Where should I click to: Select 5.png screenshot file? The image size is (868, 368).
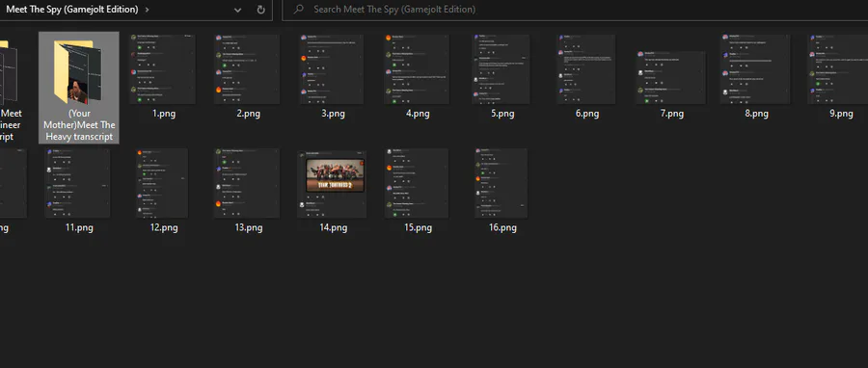[x=502, y=77]
